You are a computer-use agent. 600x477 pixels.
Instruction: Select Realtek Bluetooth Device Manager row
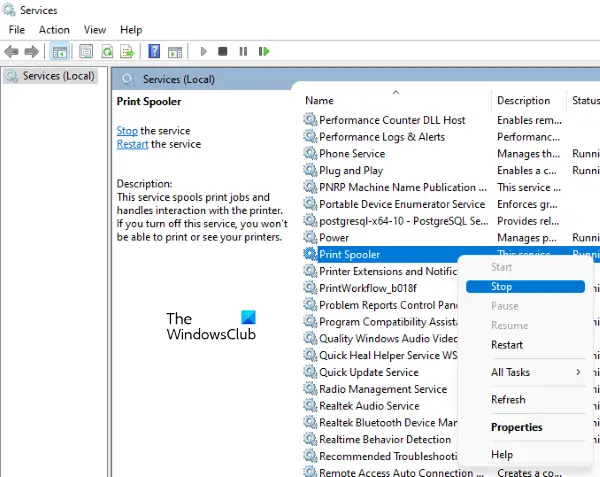coord(388,422)
